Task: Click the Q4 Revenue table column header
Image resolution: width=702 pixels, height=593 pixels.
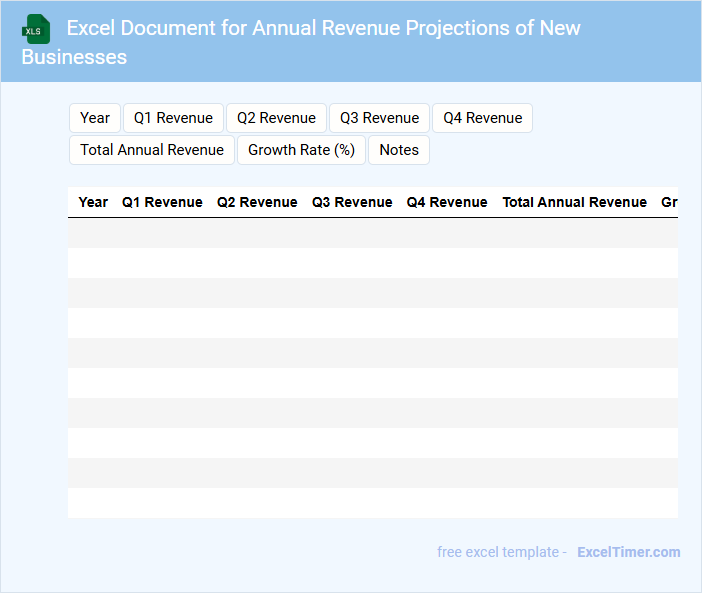Action: coord(447,202)
